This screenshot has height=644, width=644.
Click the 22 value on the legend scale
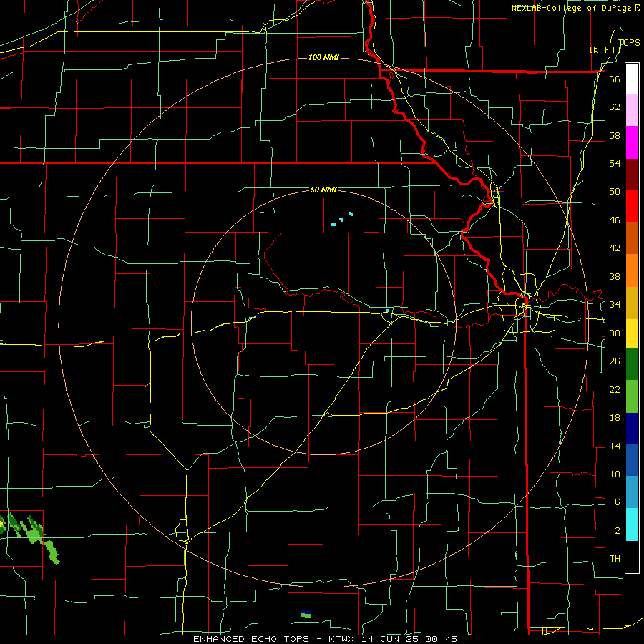click(615, 389)
